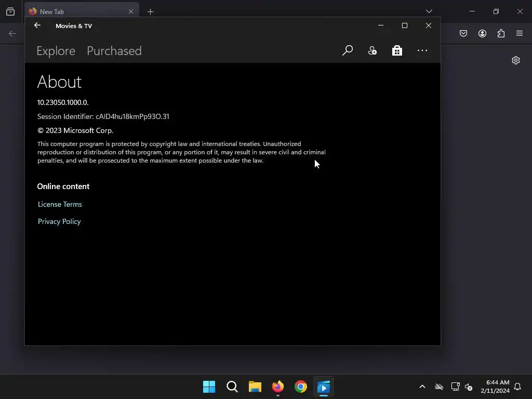Select the Firefox New Tab tab
Image resolution: width=532 pixels, height=399 pixels.
[82, 11]
